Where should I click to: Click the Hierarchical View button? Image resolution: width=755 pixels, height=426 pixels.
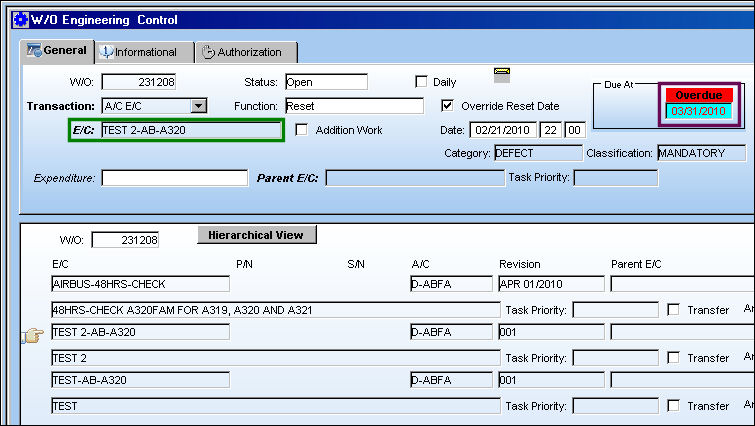[x=257, y=235]
